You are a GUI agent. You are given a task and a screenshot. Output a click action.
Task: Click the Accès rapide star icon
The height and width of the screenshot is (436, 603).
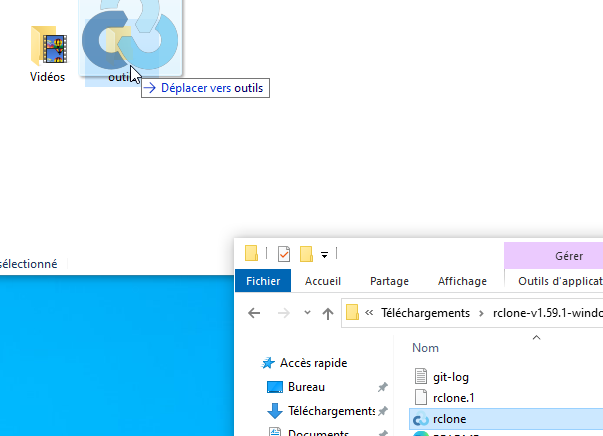(268, 363)
